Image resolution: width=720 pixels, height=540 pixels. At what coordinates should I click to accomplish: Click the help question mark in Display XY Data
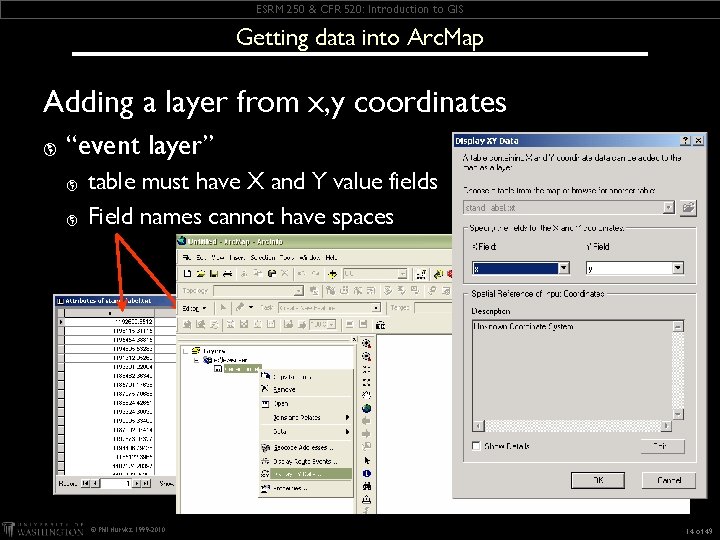pos(685,141)
